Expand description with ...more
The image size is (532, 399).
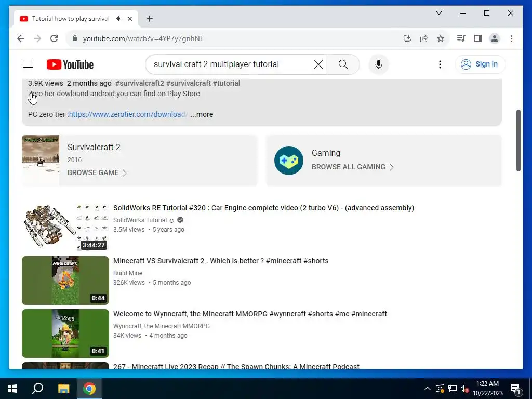click(202, 114)
